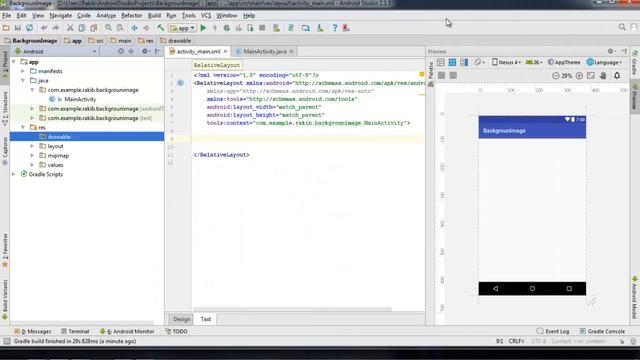This screenshot has width=640, height=360.
Task: Open the API 26 version dropdown
Action: 534,62
